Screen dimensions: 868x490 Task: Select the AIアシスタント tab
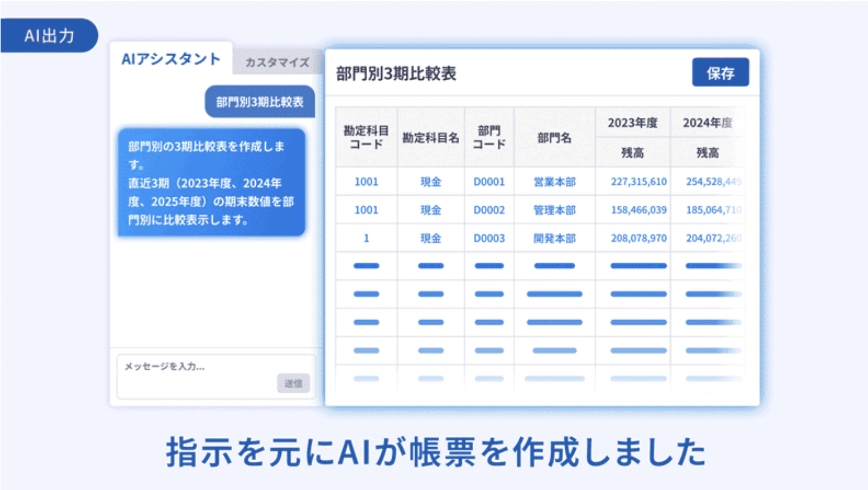tap(171, 59)
